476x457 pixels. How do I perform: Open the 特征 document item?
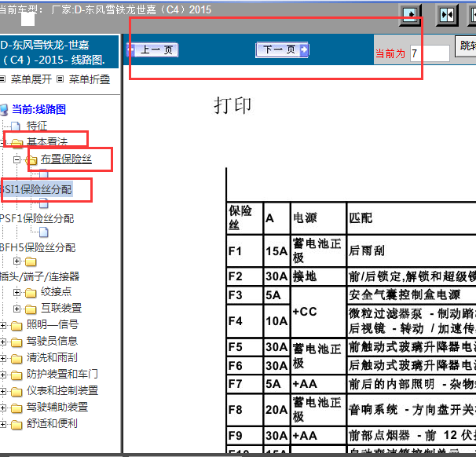[x=37, y=126]
